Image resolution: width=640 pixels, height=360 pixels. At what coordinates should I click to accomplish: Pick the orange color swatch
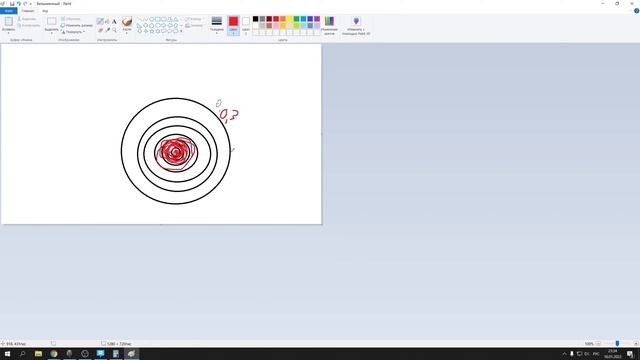point(283,19)
